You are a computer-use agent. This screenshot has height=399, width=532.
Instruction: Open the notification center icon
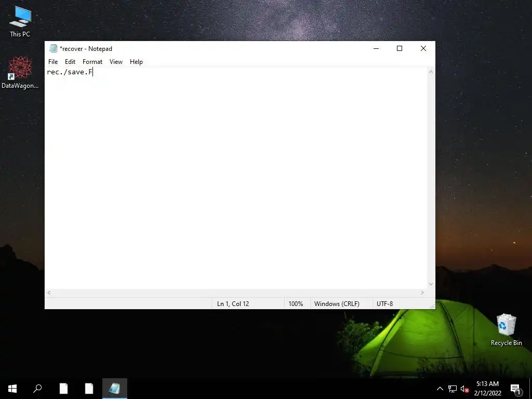516,389
